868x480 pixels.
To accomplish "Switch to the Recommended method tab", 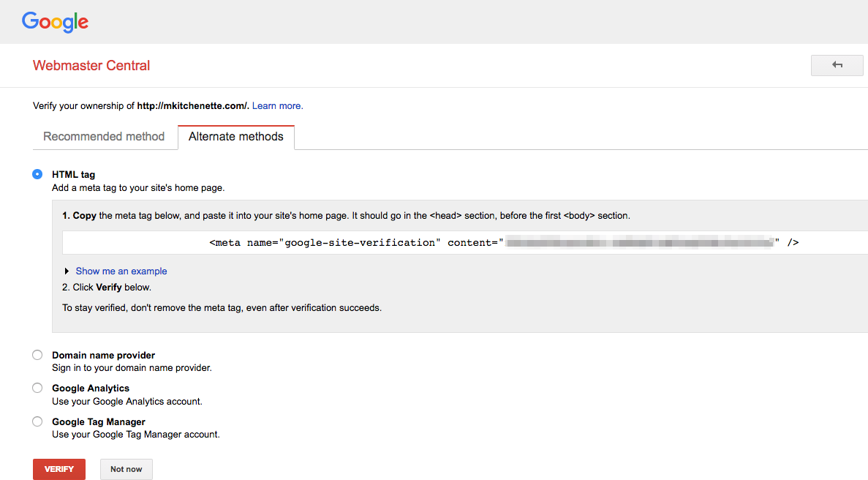I will [104, 137].
